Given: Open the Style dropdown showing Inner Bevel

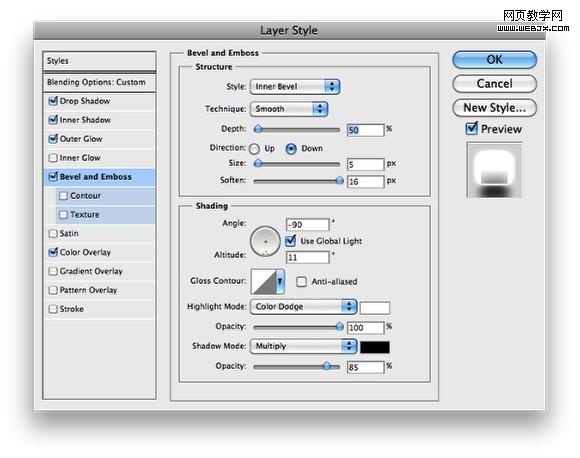Looking at the screenshot, I should click(x=295, y=87).
